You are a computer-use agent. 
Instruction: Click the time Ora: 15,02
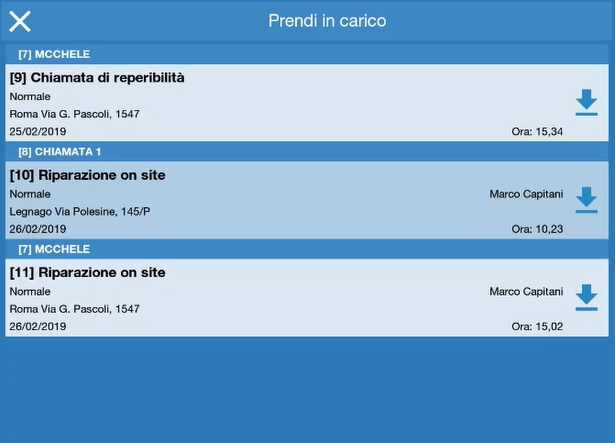[537, 326]
